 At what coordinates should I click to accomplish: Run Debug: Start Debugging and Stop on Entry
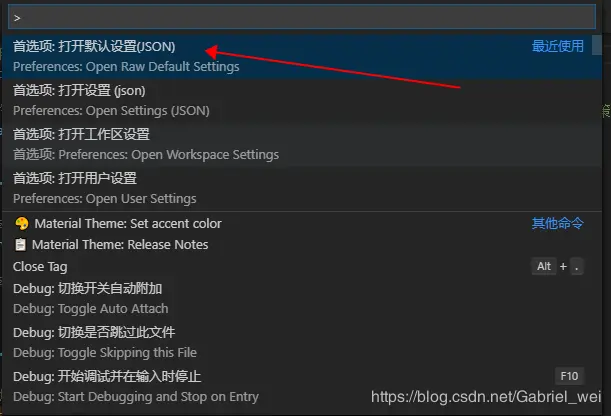[302, 387]
